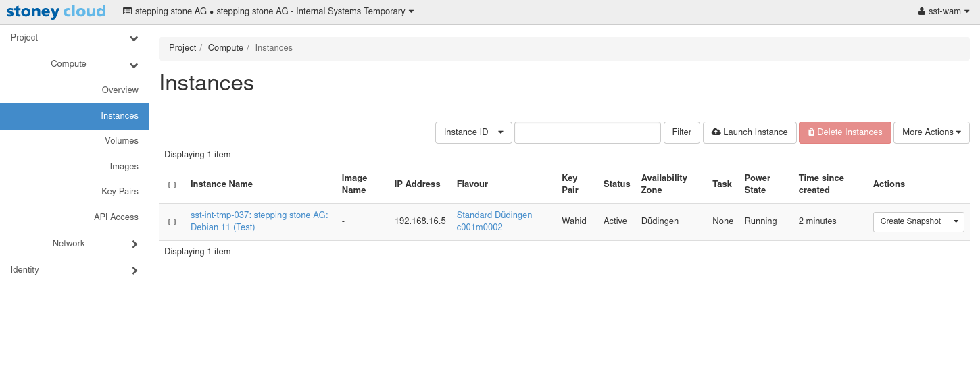Click the stoney cloud logo
The width and height of the screenshot is (980, 376).
[x=56, y=11]
